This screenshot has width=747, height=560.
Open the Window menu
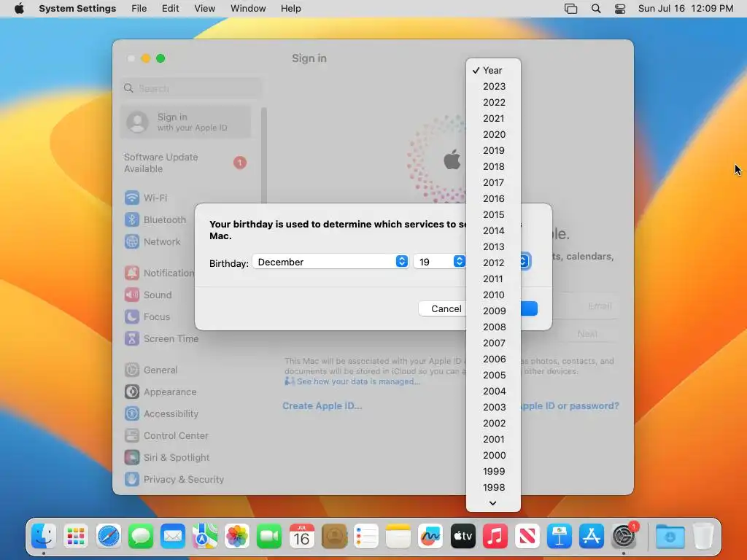click(x=248, y=9)
